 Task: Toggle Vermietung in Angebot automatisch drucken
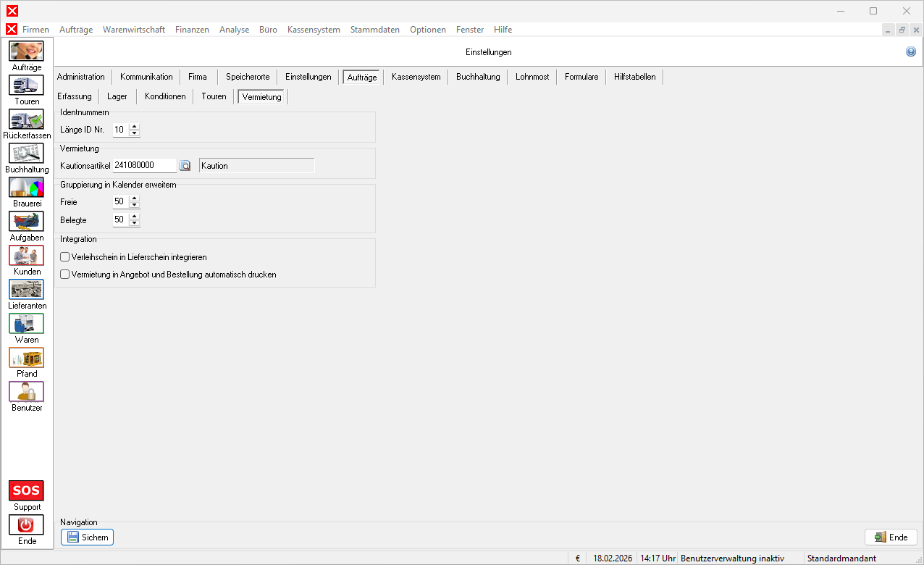click(65, 275)
